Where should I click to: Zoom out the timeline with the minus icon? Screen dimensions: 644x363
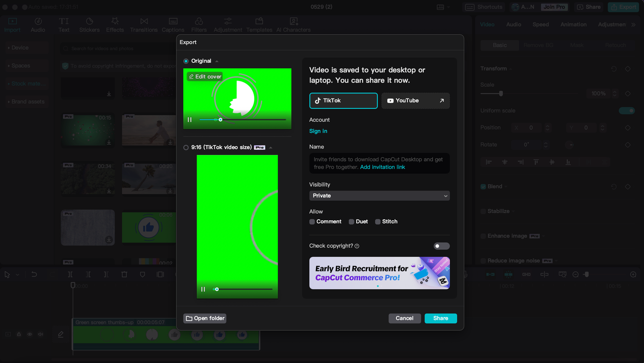[x=576, y=275]
